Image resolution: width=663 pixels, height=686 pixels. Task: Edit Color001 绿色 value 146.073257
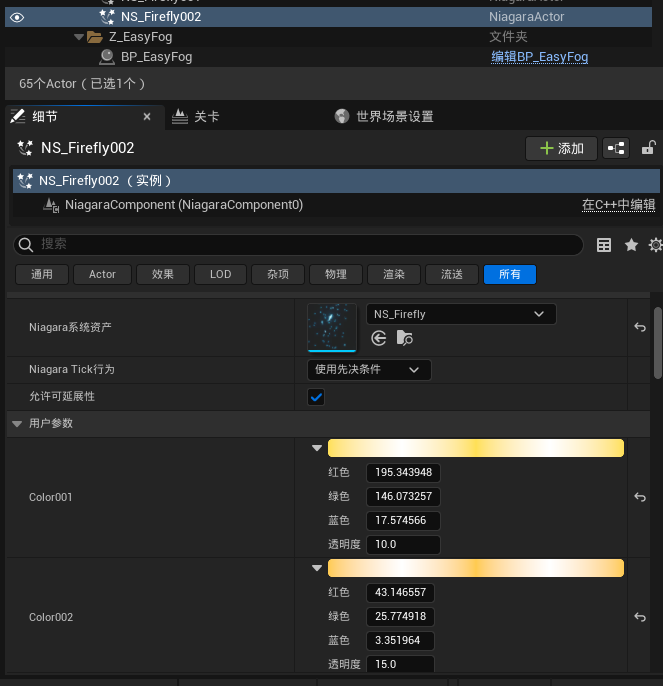click(x=403, y=497)
